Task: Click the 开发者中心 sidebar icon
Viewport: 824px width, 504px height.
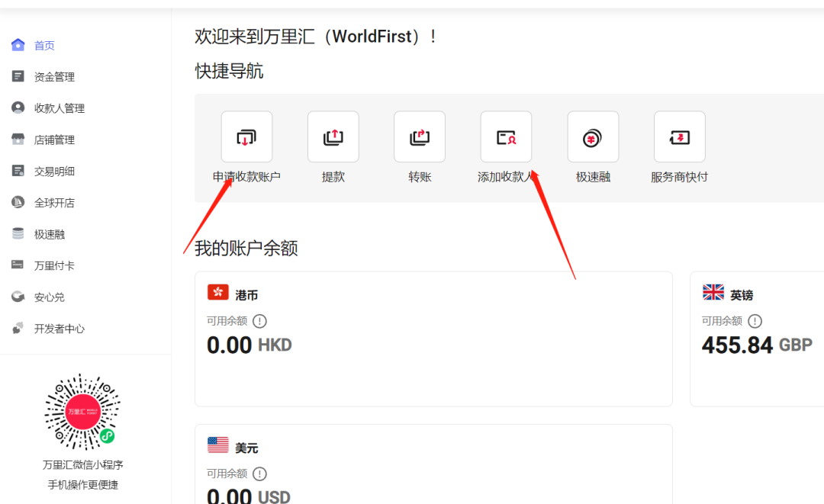Action: click(18, 328)
